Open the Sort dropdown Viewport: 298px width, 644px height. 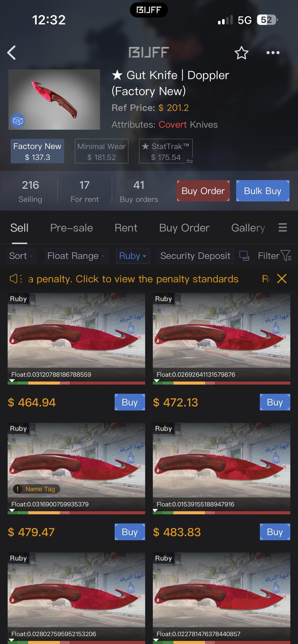tap(21, 256)
